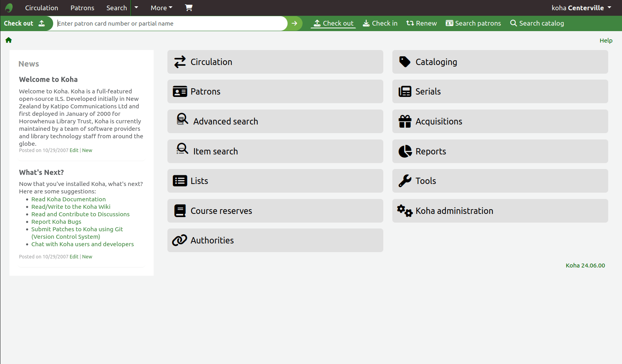
Task: Click the Welcome to Koha heading
Action: [x=48, y=80]
